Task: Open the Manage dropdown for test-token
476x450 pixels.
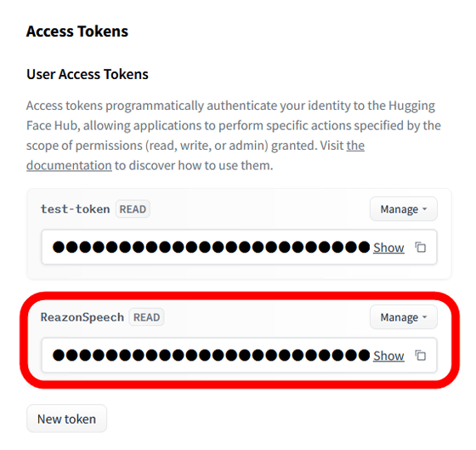Action: 404,209
